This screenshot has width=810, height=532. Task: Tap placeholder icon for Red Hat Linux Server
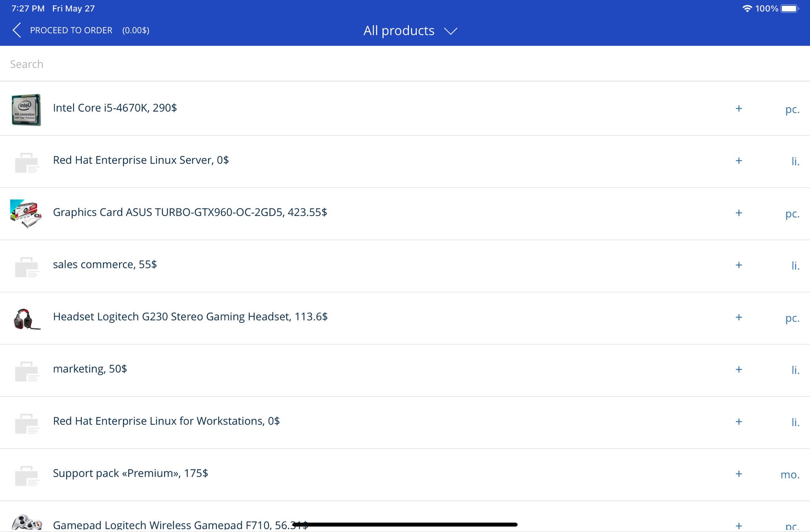point(27,163)
